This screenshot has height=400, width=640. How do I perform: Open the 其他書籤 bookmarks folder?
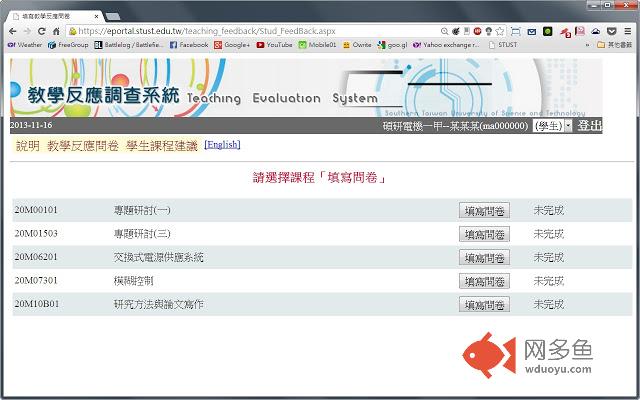(x=614, y=45)
